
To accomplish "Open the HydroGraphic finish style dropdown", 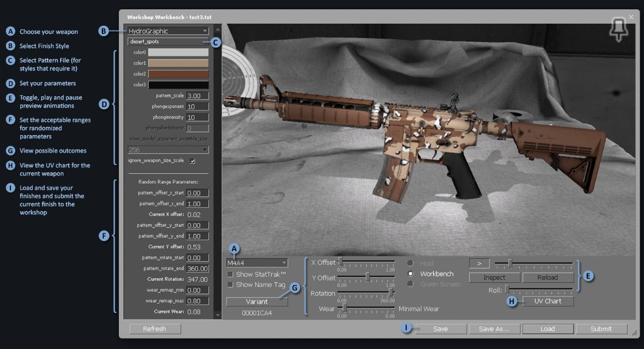I will click(168, 31).
